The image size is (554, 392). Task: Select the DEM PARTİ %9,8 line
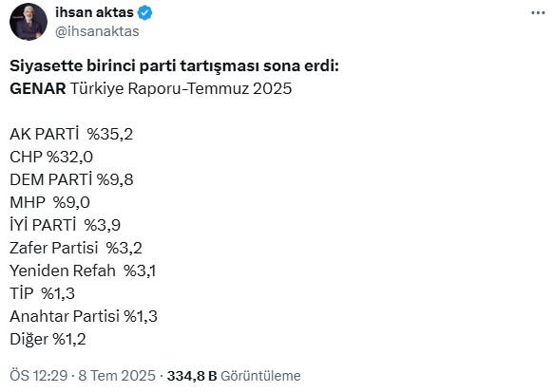71,179
